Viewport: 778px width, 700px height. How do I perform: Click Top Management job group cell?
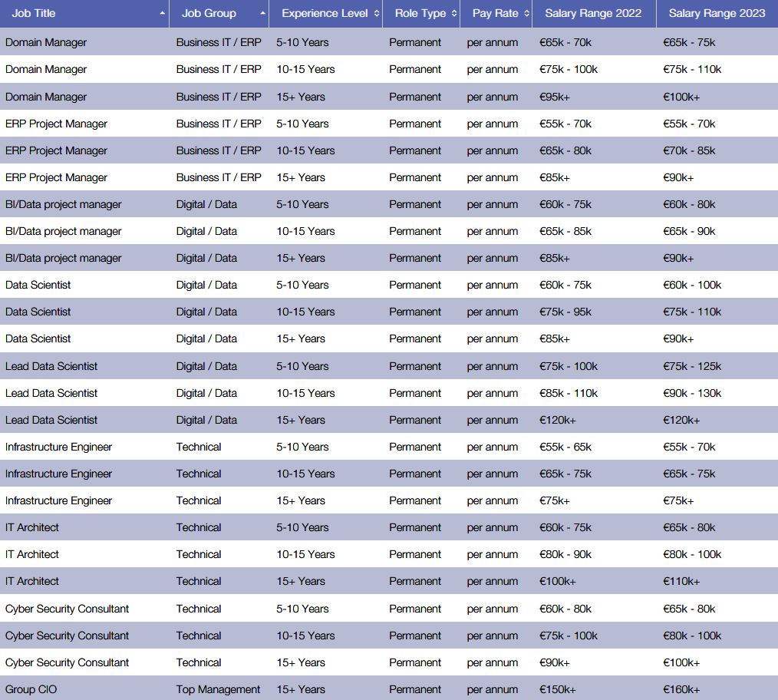click(218, 689)
